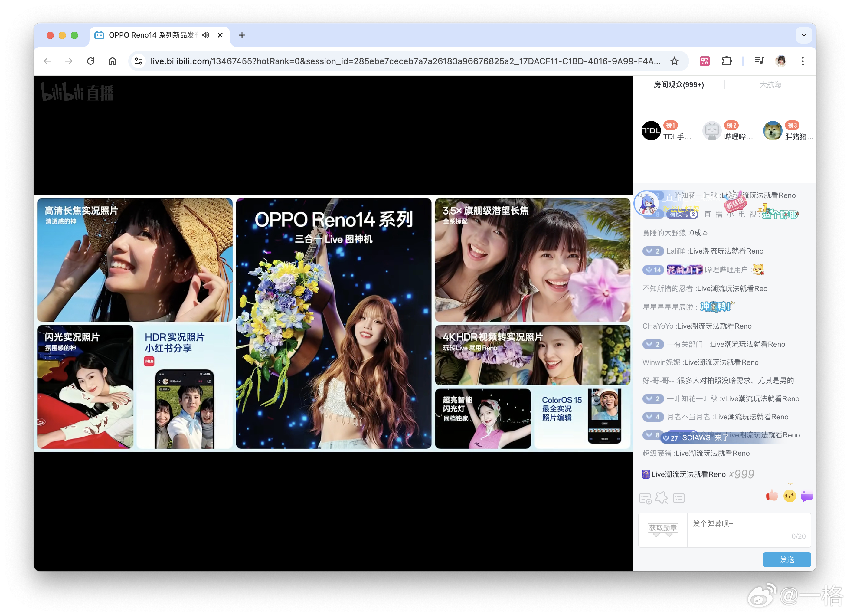This screenshot has height=616, width=850.
Task: Open the browser home page
Action: [x=113, y=61]
